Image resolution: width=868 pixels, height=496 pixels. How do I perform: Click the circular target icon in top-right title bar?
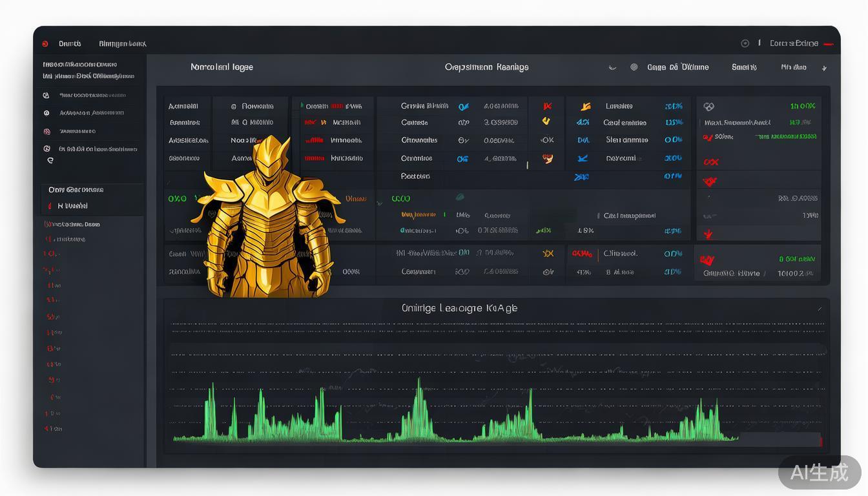pyautogui.click(x=745, y=43)
